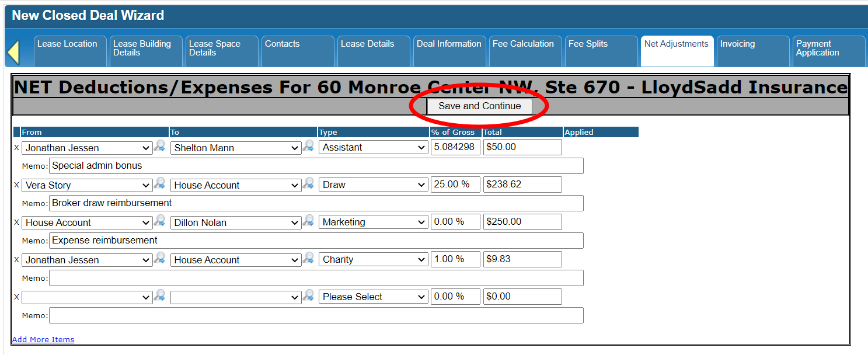Click the $238.62 total field
The height and width of the screenshot is (355, 868).
coord(522,185)
